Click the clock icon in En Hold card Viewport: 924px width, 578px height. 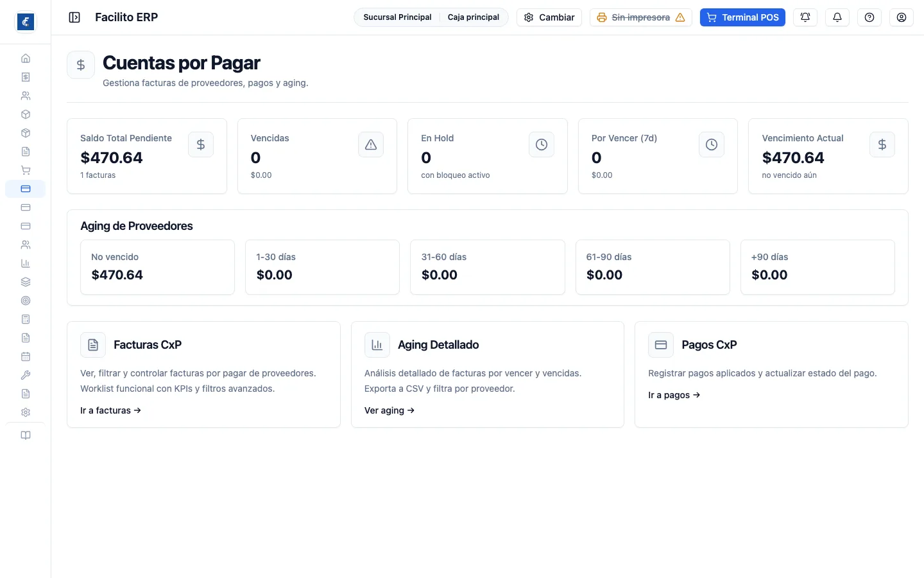(x=542, y=144)
